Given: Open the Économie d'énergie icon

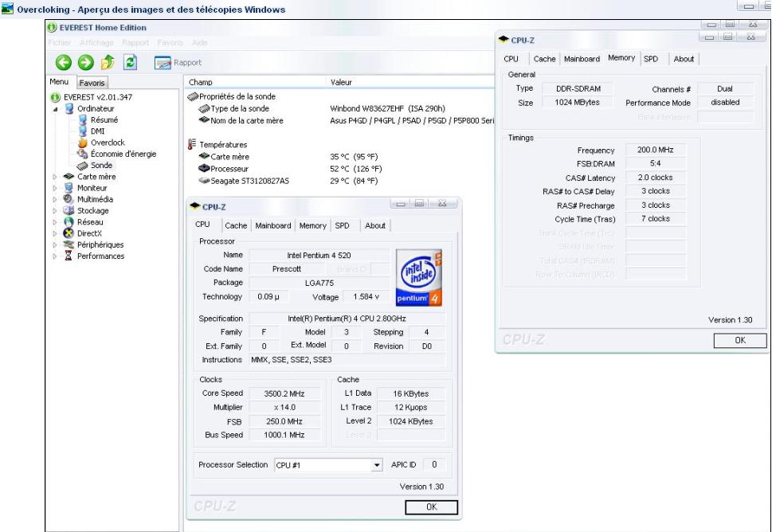Looking at the screenshot, I should coord(83,154).
